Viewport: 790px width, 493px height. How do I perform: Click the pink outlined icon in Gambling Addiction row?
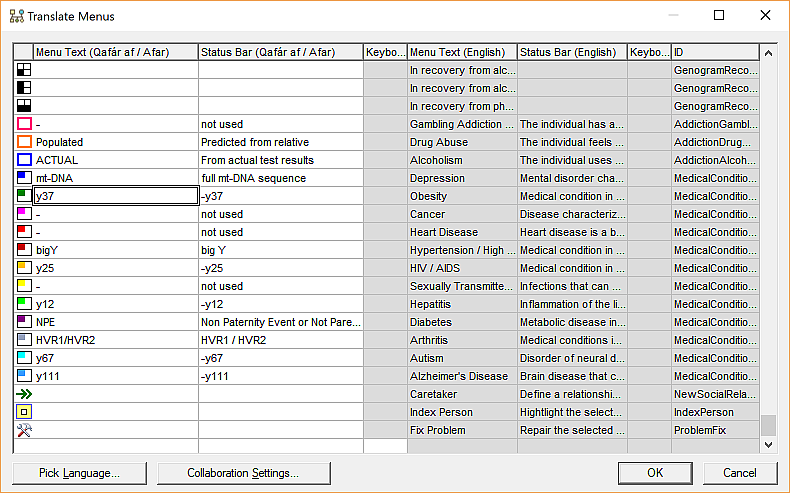coord(24,124)
